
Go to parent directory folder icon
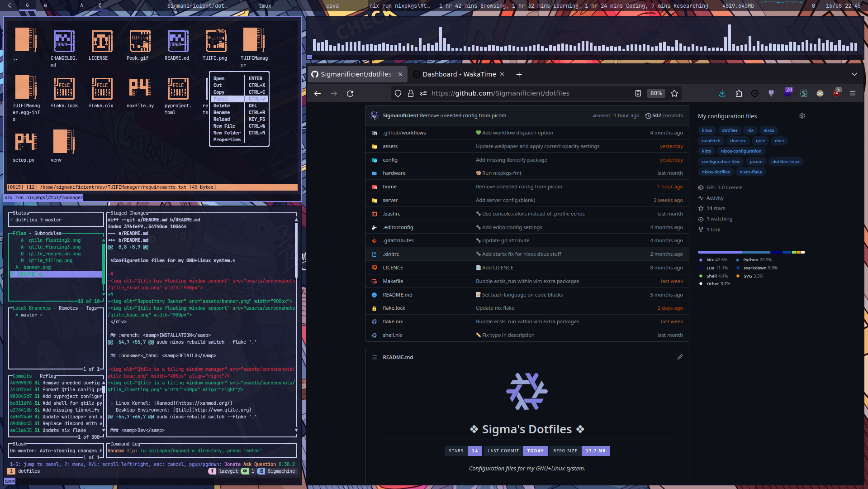coord(26,40)
